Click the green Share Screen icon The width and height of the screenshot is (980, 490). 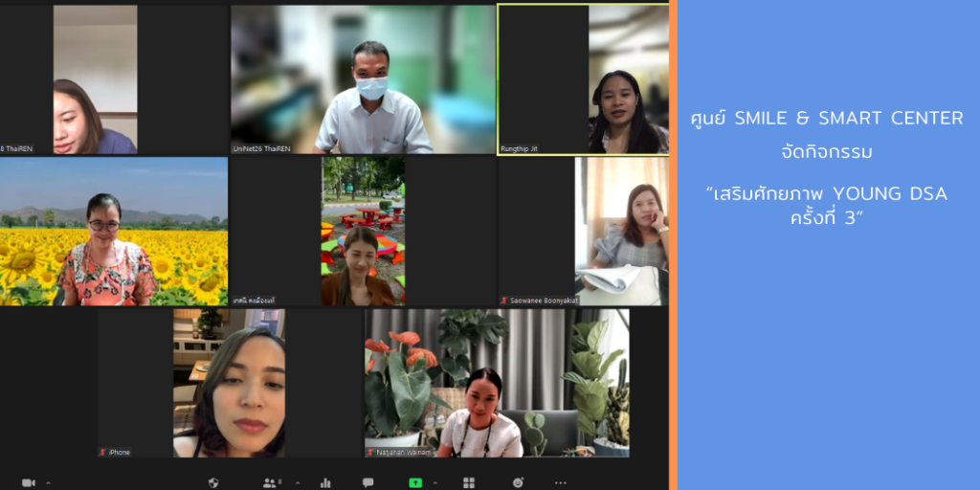415,482
